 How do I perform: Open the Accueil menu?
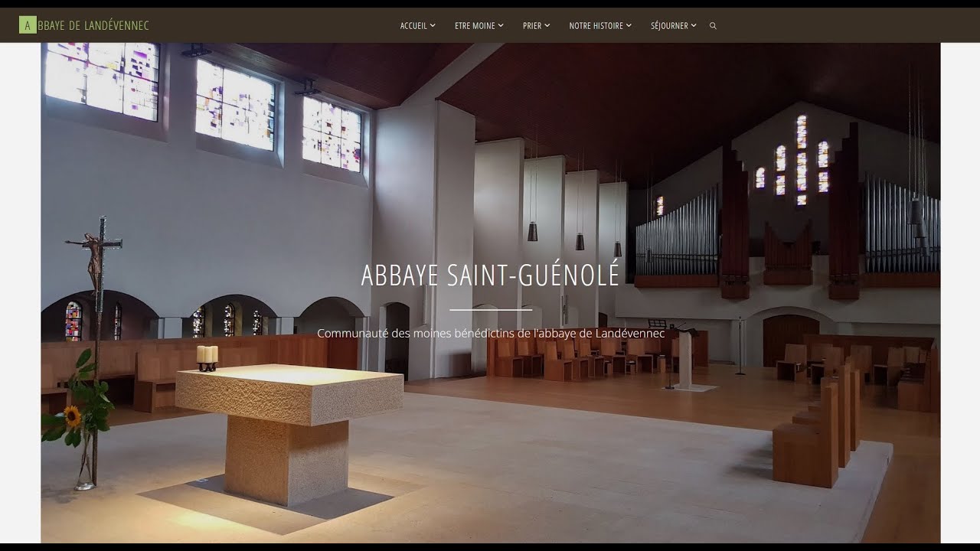pyautogui.click(x=417, y=26)
